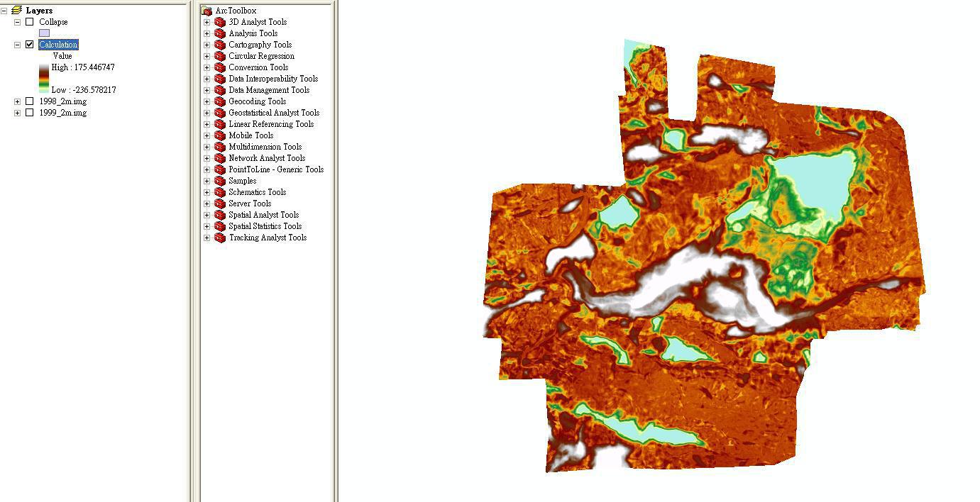Click the Conversion Tools toolbox icon
This screenshot has width=980, height=502.
coord(220,67)
